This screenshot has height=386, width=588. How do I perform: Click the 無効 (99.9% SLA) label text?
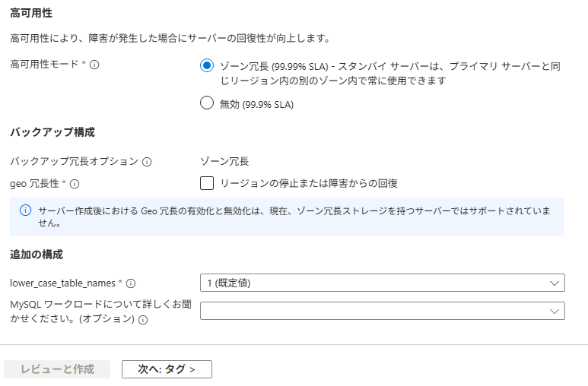click(x=256, y=104)
